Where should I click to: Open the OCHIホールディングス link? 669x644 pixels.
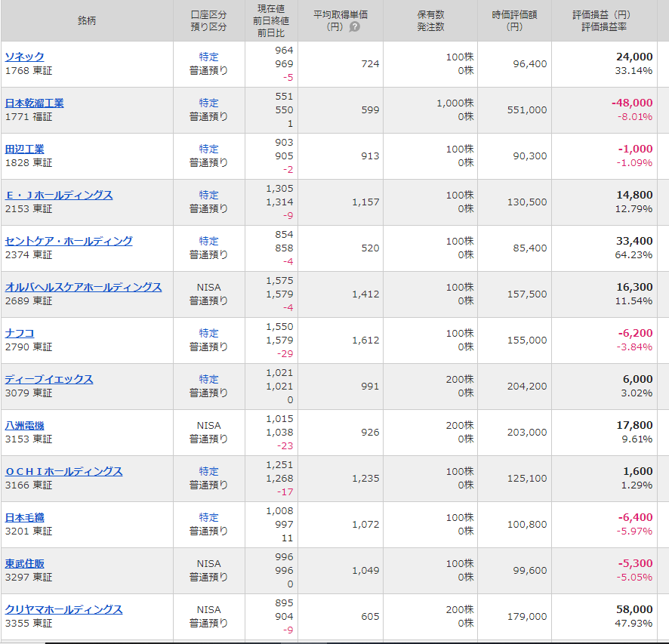pos(63,471)
